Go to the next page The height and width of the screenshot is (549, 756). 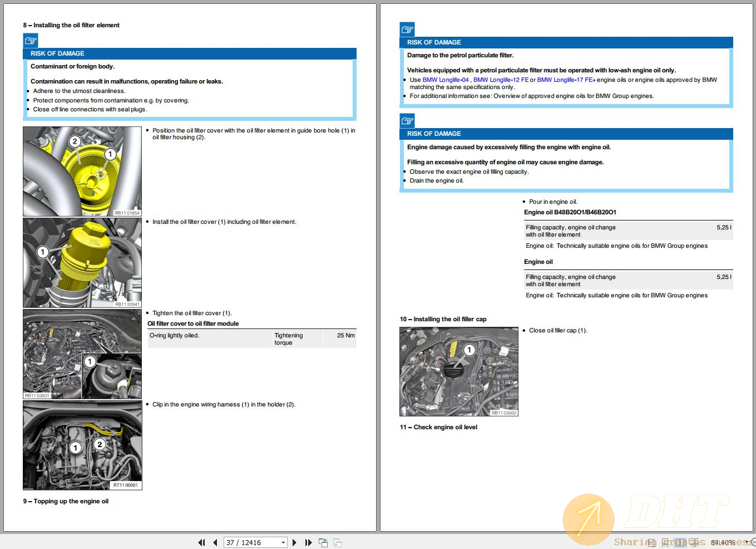point(294,542)
